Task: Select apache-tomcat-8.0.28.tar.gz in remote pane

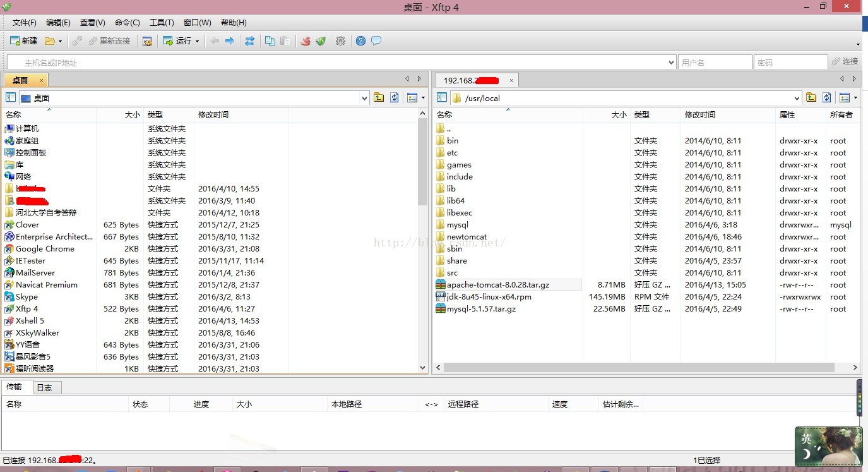Action: pyautogui.click(x=498, y=285)
